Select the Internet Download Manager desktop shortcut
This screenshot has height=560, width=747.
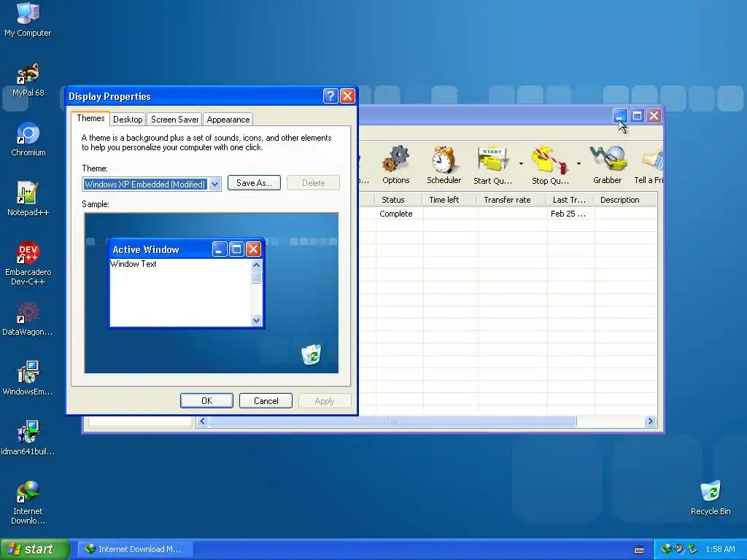point(28,503)
